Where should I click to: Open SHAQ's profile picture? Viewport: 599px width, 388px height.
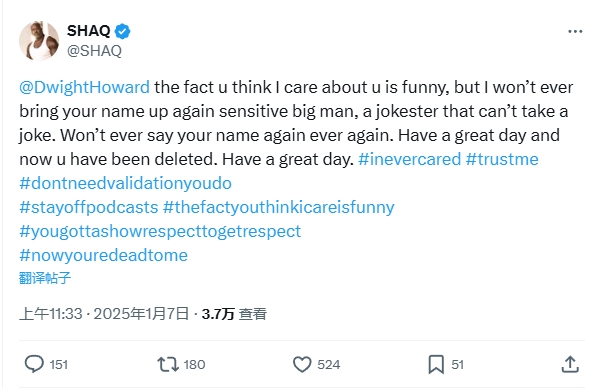click(x=39, y=40)
